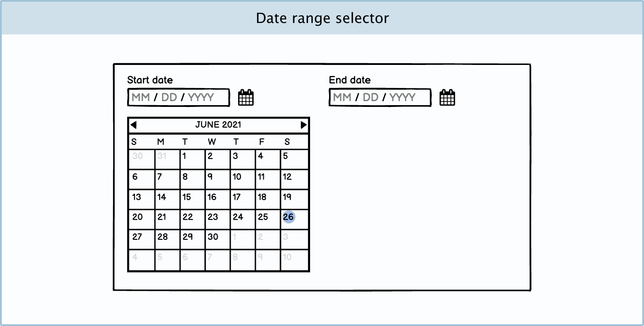The image size is (644, 326).
Task: Pick June 12 date cell
Action: [294, 179]
